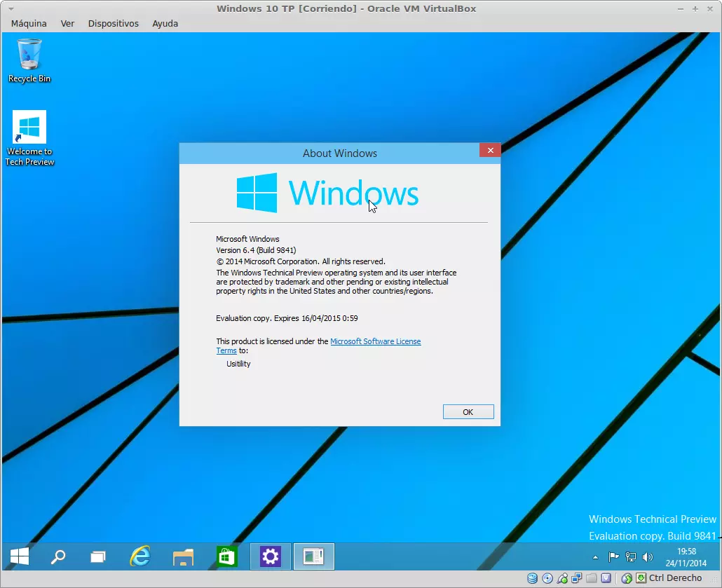Image resolution: width=722 pixels, height=588 pixels.
Task: Open the Ayuda menu
Action: [165, 23]
